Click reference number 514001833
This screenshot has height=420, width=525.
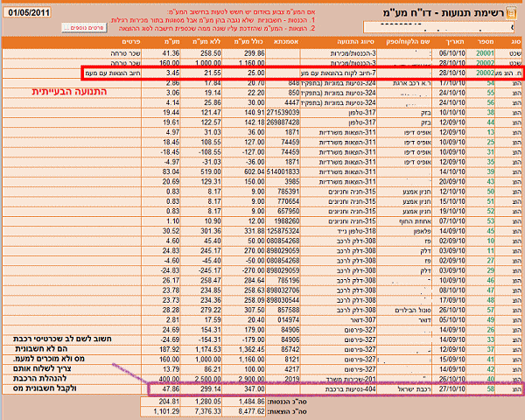(283, 171)
